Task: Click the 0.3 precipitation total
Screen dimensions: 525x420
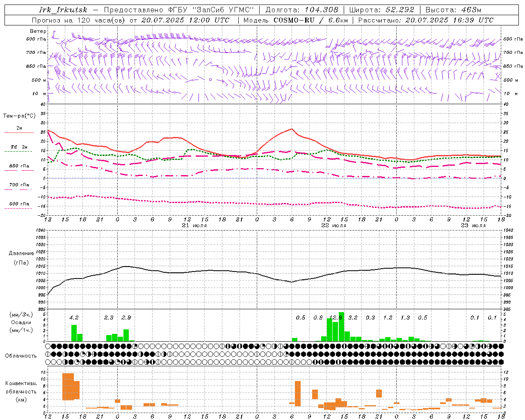Action: pos(370,317)
